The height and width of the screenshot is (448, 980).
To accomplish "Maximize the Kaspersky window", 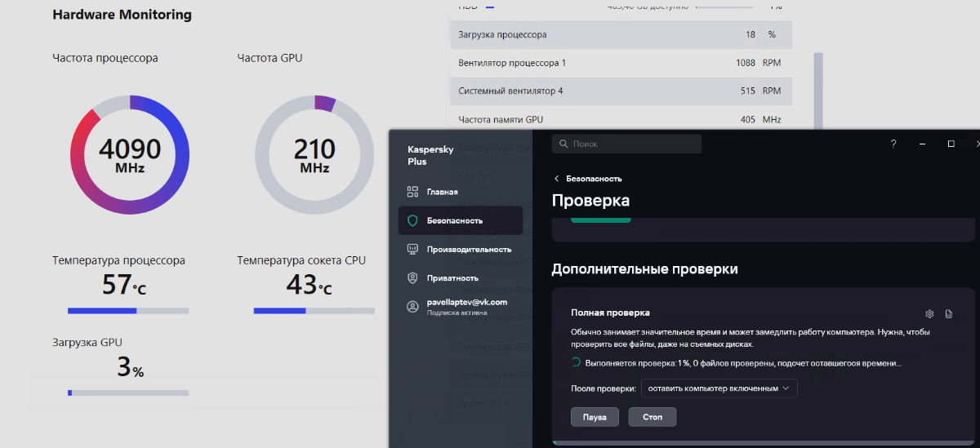I will tap(951, 144).
